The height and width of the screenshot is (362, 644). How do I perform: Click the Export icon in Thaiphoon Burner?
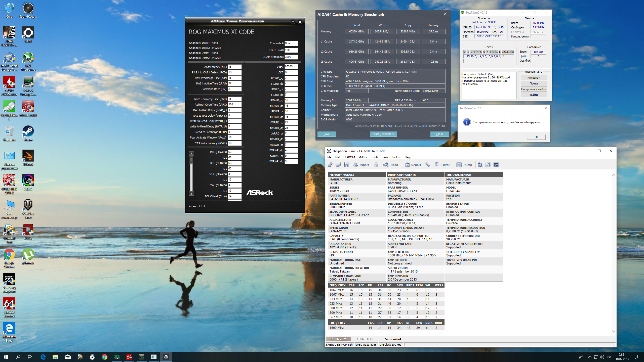[x=356, y=165]
